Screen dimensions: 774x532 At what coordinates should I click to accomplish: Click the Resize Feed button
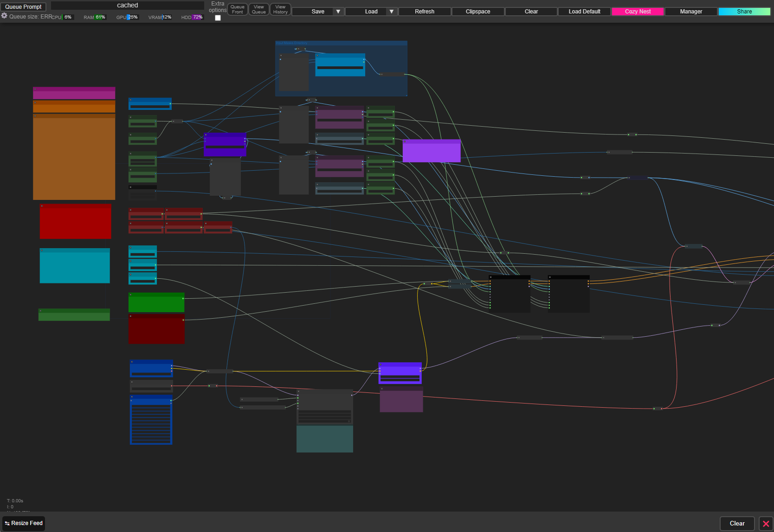tap(24, 523)
